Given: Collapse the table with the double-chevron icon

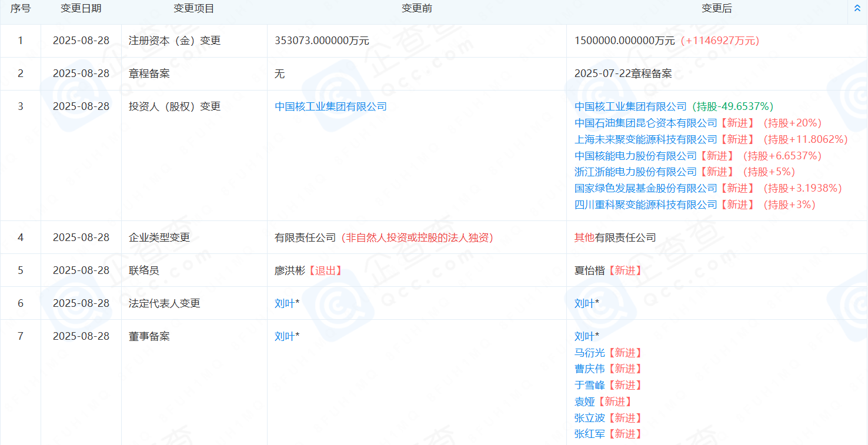Looking at the screenshot, I should click(857, 8).
